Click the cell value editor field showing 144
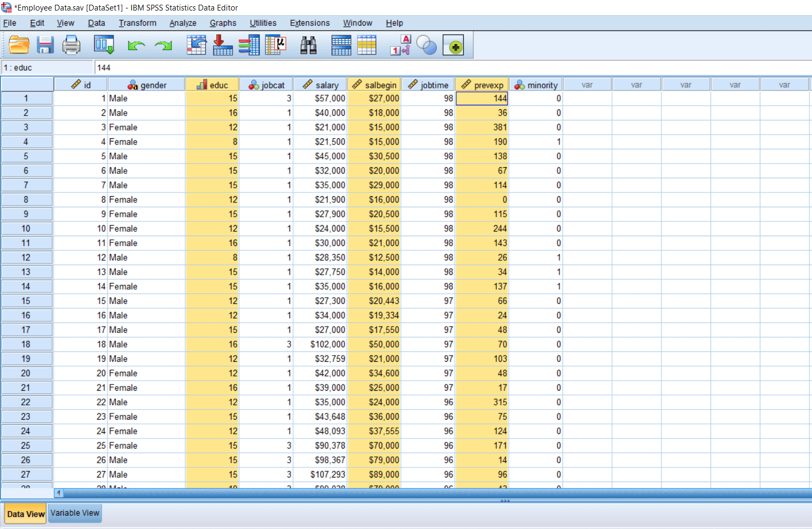812x529 pixels. pos(453,67)
